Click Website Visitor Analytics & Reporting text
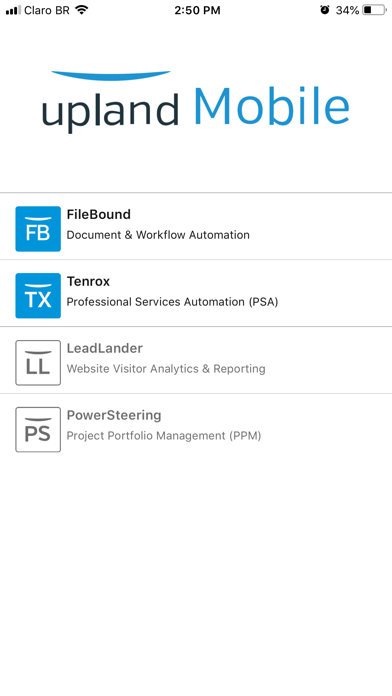Image resolution: width=392 pixels, height=696 pixels. click(x=166, y=369)
